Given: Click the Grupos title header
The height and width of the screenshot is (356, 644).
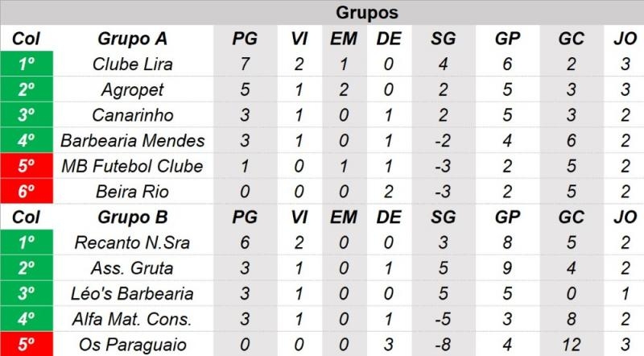Looking at the screenshot, I should pyautogui.click(x=367, y=12).
